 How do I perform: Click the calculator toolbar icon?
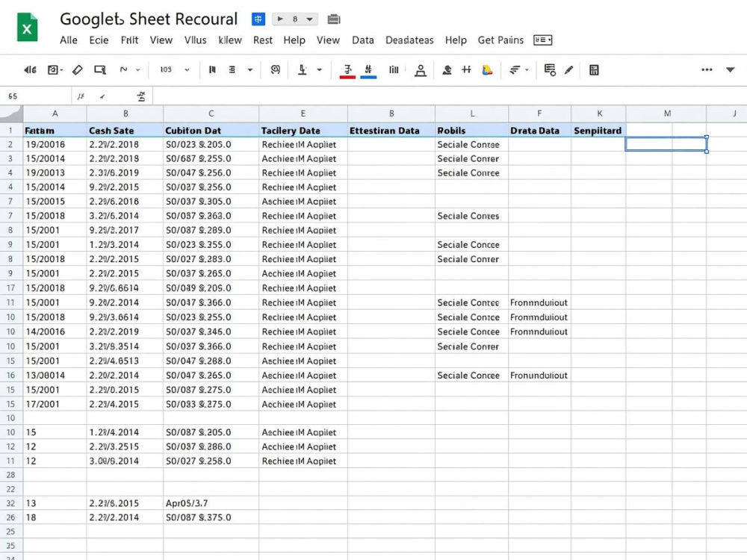tap(594, 70)
